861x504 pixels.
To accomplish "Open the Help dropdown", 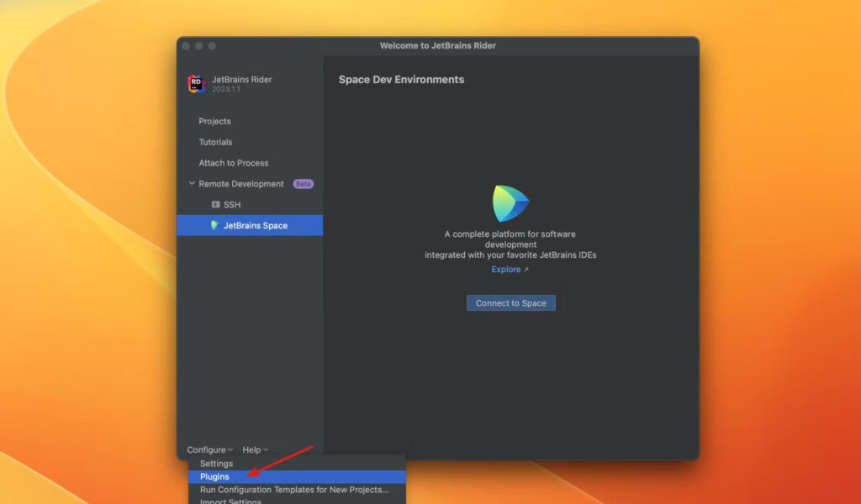I will [254, 449].
